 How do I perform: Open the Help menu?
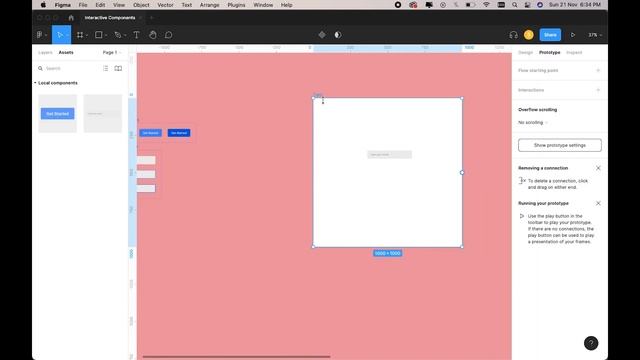pos(287,5)
